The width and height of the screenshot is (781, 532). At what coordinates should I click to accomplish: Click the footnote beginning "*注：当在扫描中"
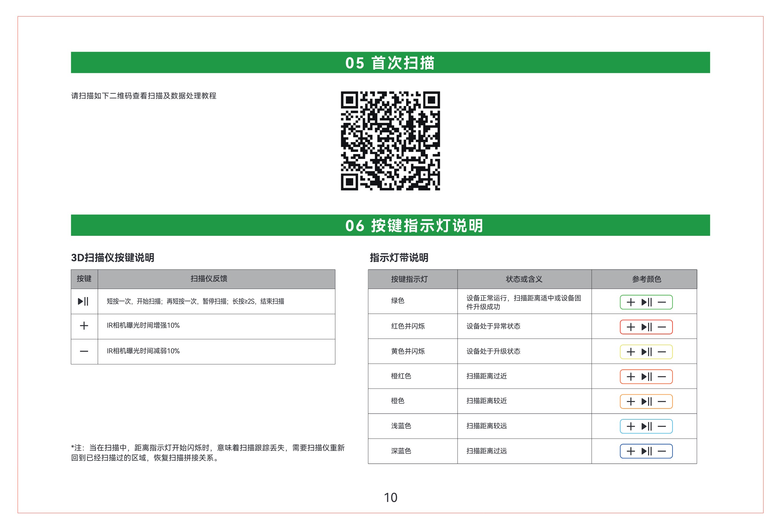point(208,453)
